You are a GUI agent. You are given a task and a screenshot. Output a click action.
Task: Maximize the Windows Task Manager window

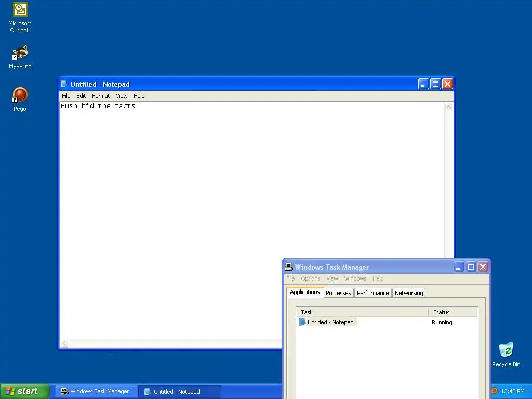(x=471, y=267)
